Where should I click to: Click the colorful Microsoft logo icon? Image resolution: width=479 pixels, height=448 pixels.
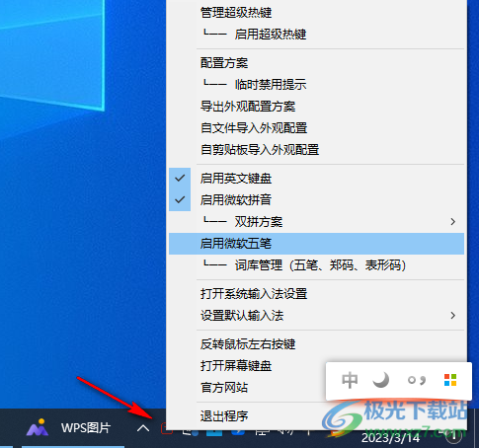tap(450, 380)
